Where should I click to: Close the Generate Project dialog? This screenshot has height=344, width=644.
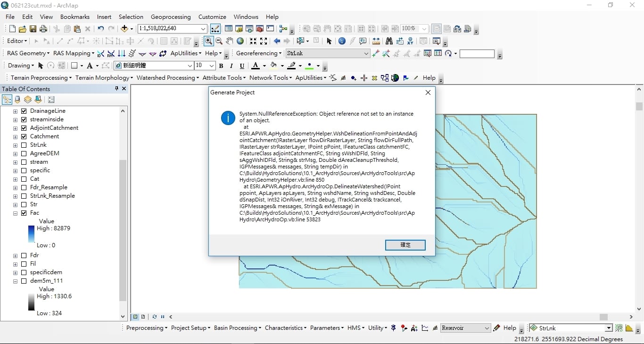pos(428,92)
